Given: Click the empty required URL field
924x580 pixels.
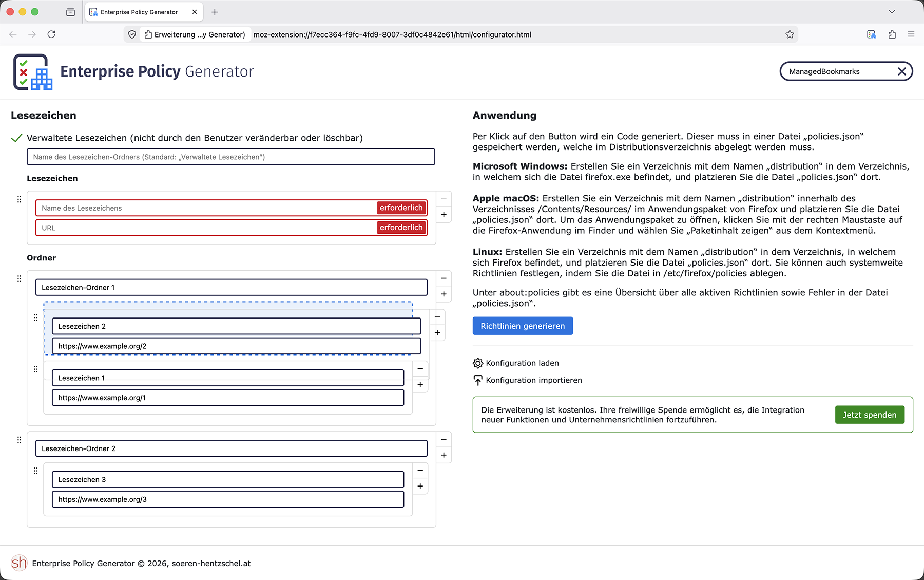Looking at the screenshot, I should point(205,228).
